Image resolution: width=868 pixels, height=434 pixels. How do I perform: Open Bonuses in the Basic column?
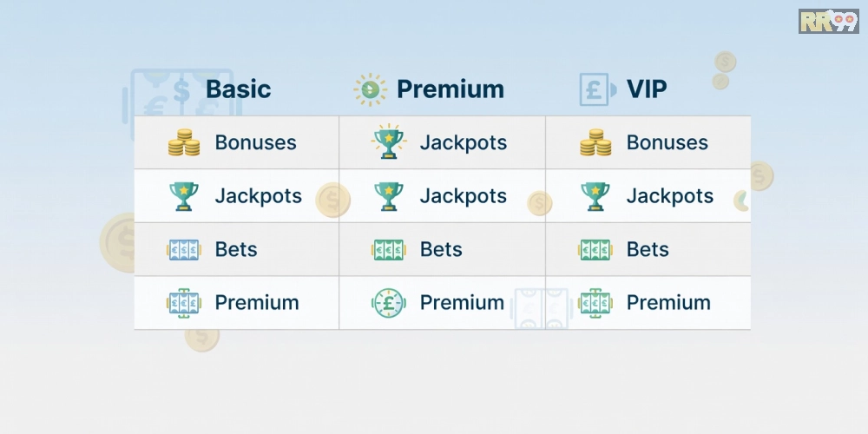click(255, 143)
